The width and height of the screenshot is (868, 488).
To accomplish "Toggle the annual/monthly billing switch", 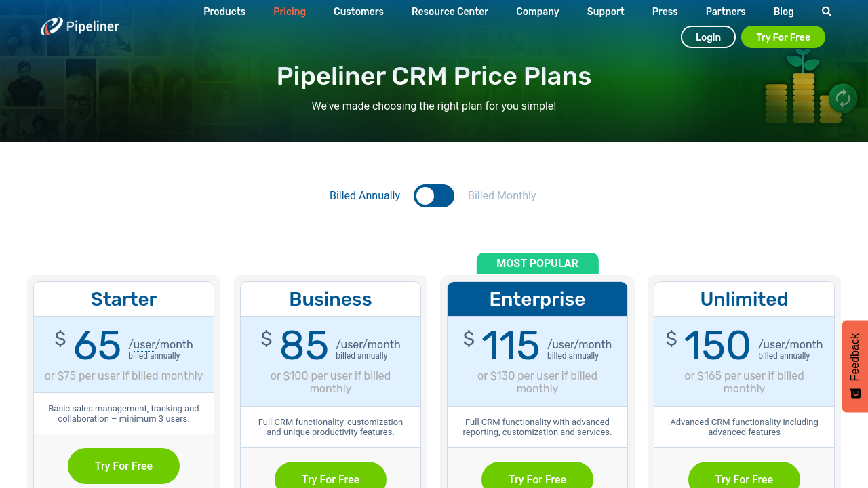I will pos(434,196).
